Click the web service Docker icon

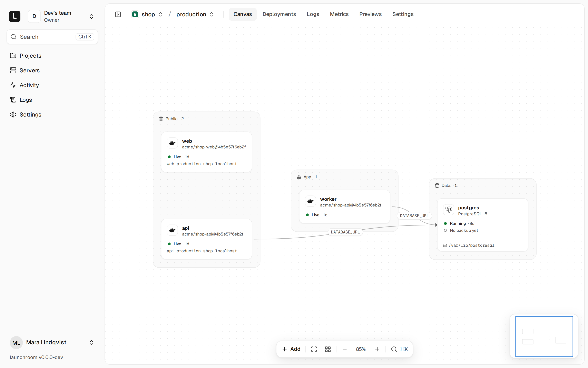(172, 143)
